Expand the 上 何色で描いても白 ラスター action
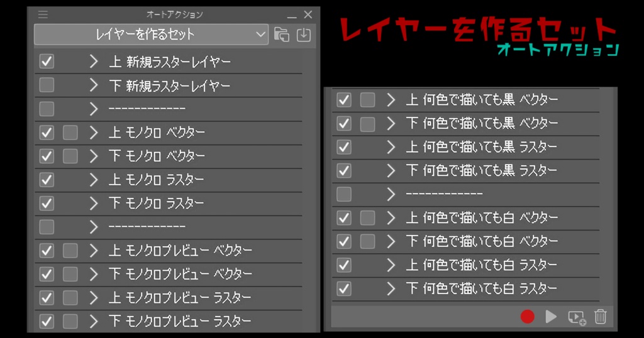This screenshot has width=644, height=338. coord(391,265)
